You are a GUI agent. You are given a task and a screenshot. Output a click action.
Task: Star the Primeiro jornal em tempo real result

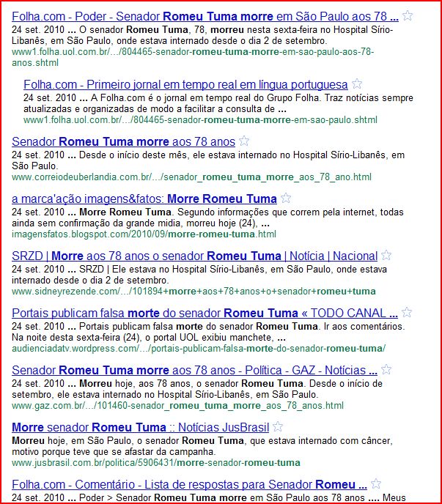(357, 84)
